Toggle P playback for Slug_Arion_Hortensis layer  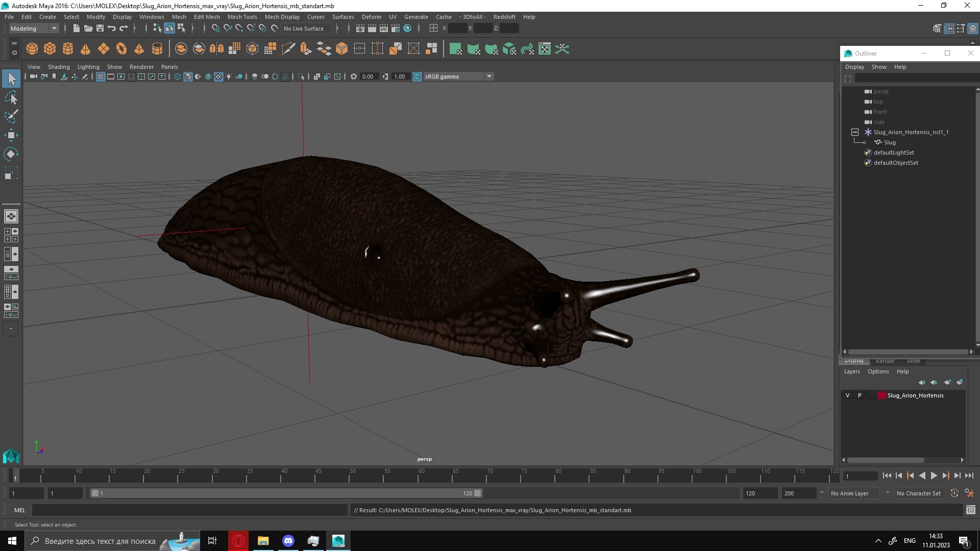[860, 395]
